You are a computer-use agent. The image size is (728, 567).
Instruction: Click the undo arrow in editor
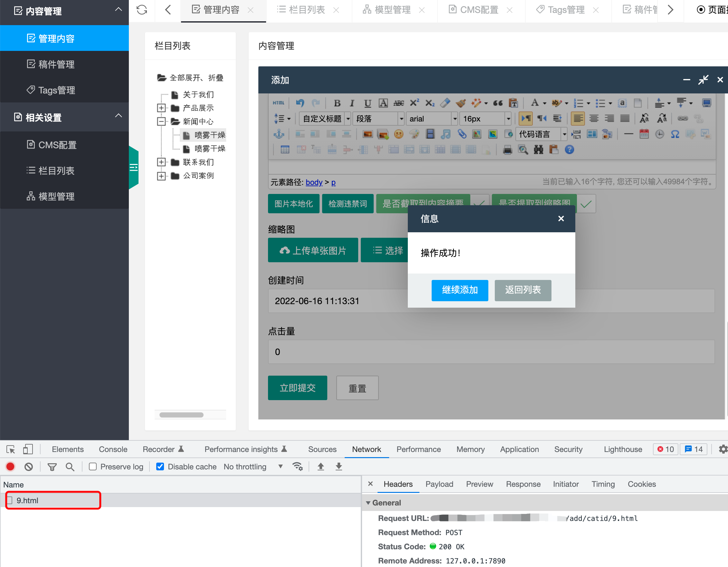point(300,103)
